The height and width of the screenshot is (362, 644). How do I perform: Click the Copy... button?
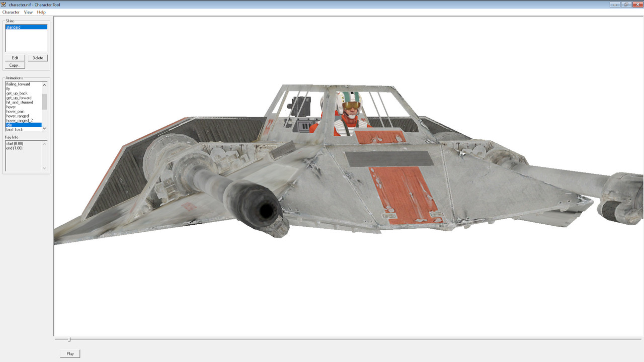[15, 65]
